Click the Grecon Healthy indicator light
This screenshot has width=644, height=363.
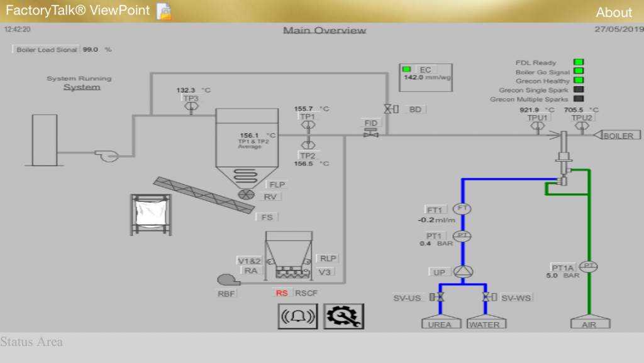pyautogui.click(x=579, y=80)
